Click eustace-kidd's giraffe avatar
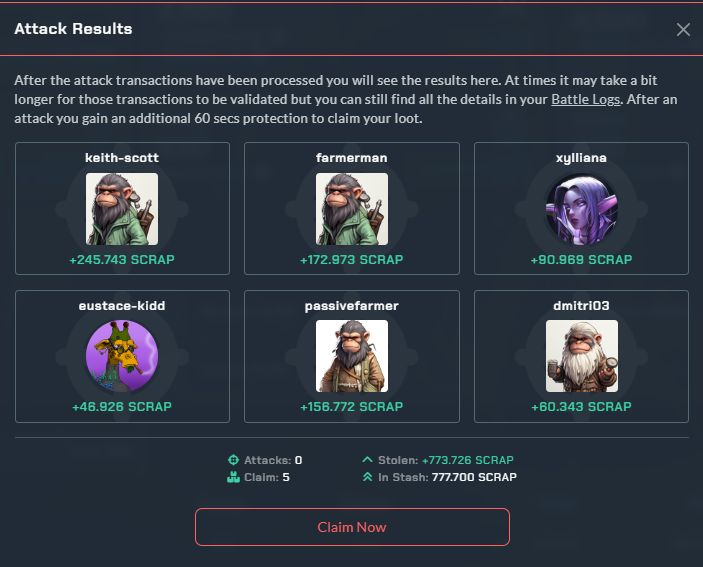The width and height of the screenshot is (703, 567). coord(122,356)
